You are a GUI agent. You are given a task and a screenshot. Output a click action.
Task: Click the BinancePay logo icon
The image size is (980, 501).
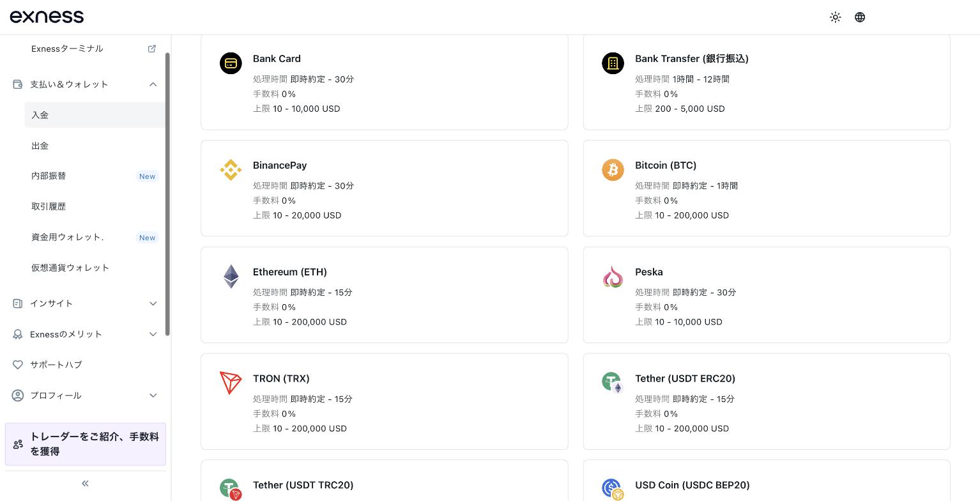tap(231, 170)
